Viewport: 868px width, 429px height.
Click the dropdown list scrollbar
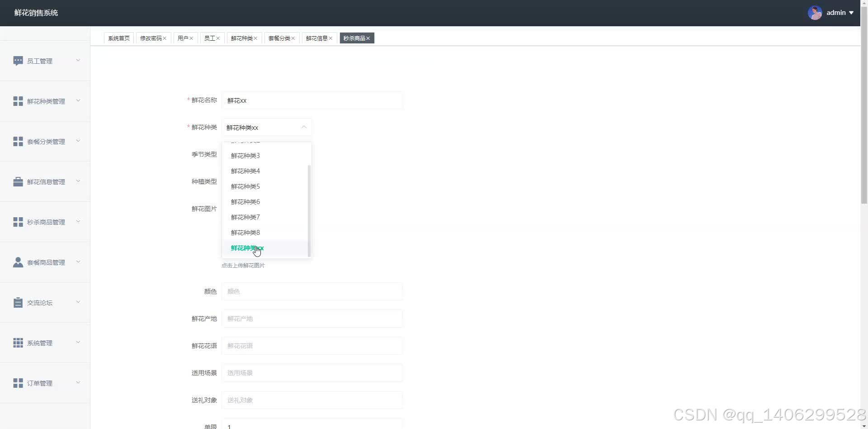(309, 210)
